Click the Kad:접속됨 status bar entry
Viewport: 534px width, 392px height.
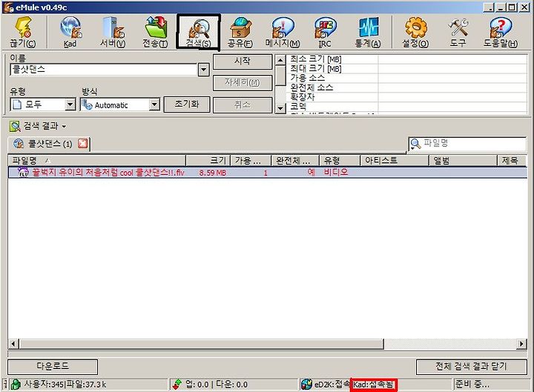pyautogui.click(x=373, y=385)
